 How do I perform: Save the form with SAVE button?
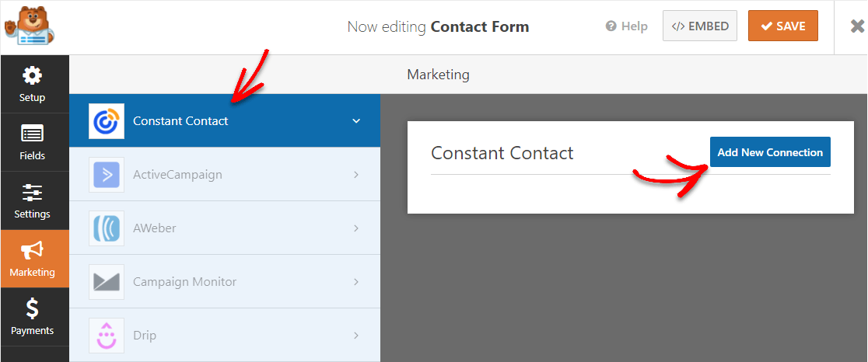pos(782,26)
